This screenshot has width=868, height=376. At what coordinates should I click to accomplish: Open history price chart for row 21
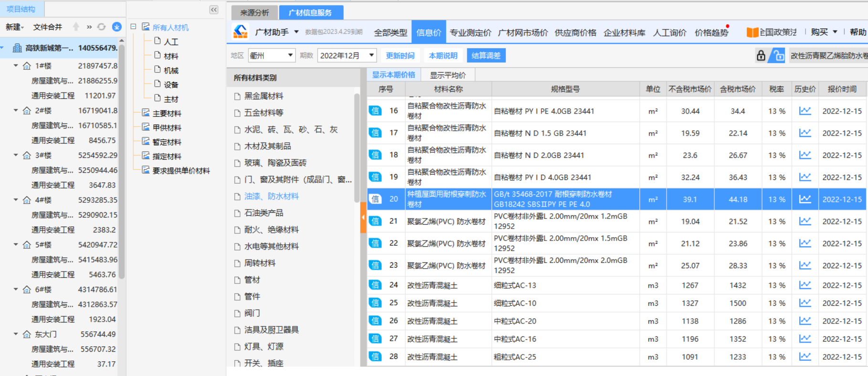(805, 221)
